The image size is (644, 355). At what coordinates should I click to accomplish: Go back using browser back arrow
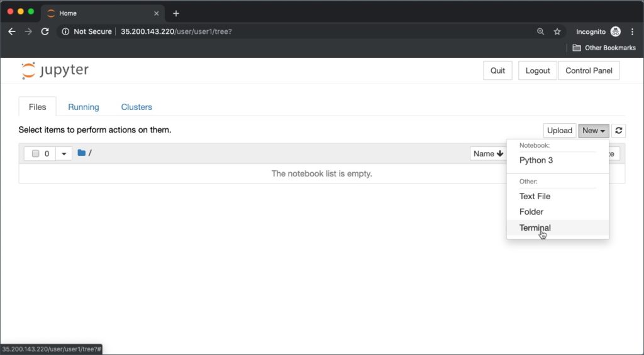click(11, 31)
